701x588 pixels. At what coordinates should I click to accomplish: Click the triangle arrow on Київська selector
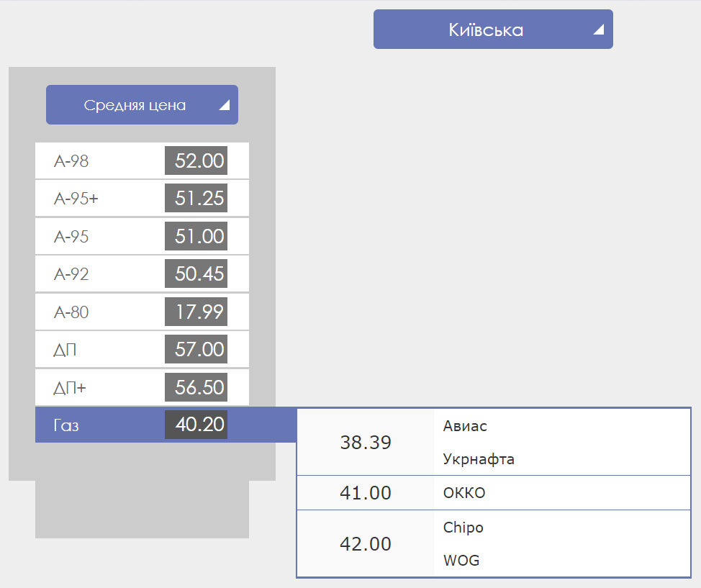[x=597, y=30]
